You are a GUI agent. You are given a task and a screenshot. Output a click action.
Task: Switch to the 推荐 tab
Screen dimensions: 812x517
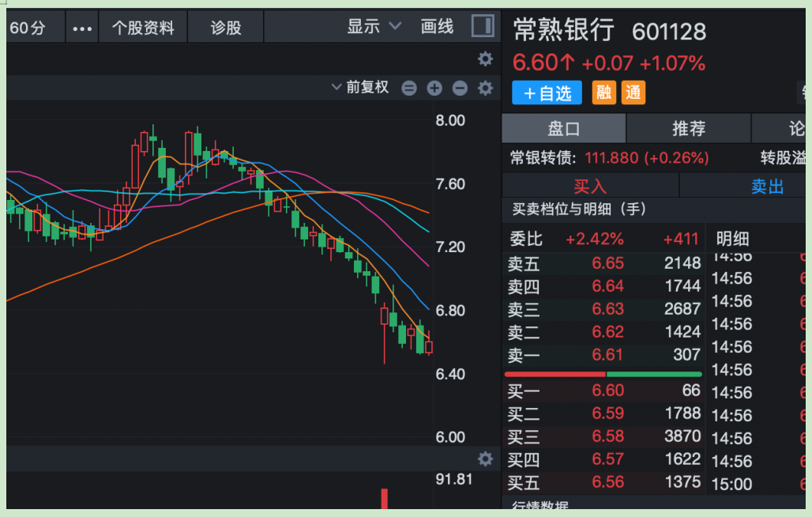pyautogui.click(x=688, y=129)
